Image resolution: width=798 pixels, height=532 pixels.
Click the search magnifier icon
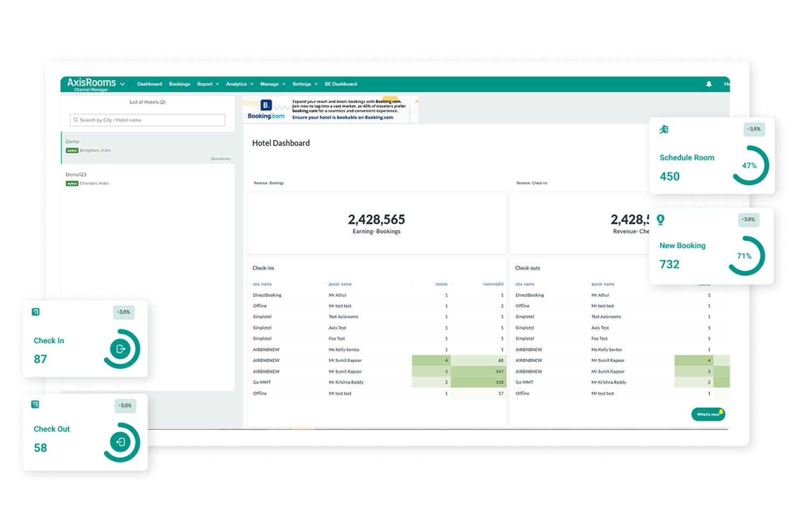(75, 120)
